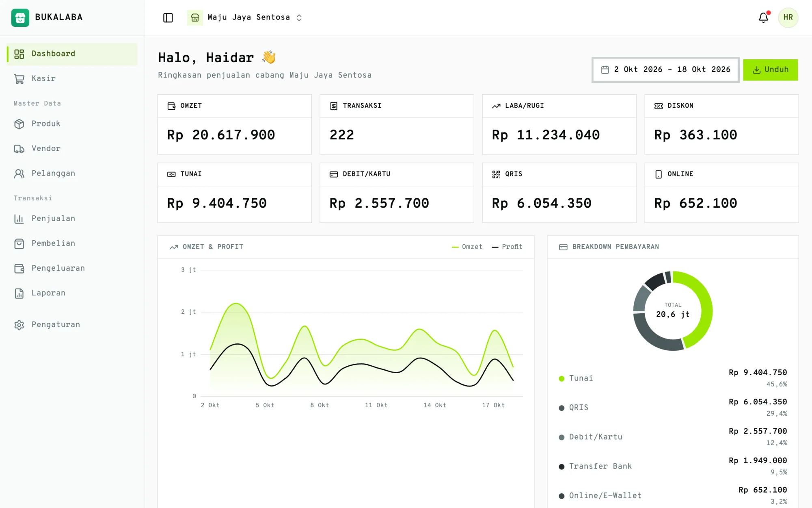Open the Pengeluaran page
The height and width of the screenshot is (508, 812).
pyautogui.click(x=72, y=268)
